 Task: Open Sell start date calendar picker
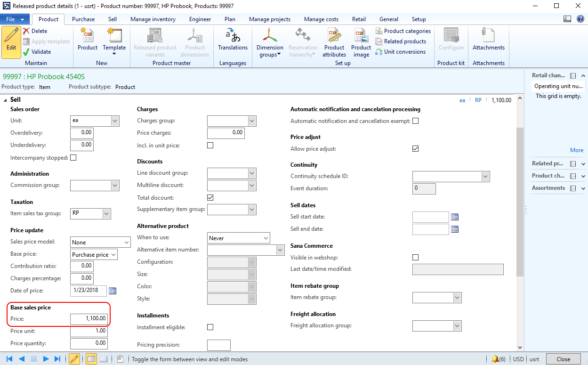(x=455, y=217)
